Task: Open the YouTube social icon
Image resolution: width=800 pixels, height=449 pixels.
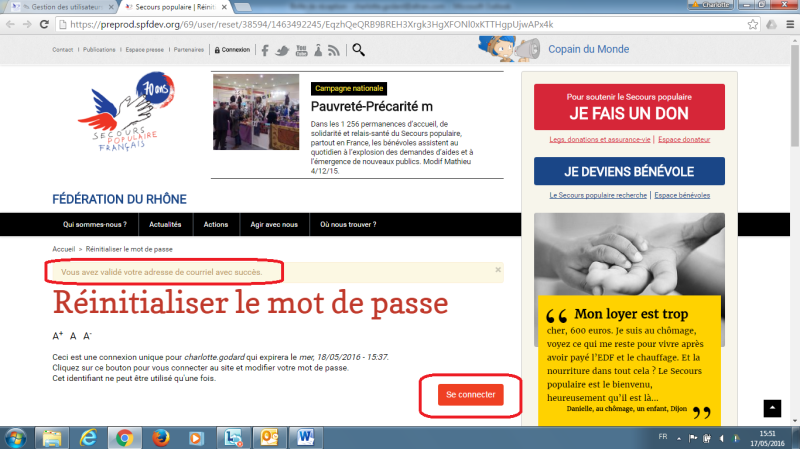Action: point(302,50)
